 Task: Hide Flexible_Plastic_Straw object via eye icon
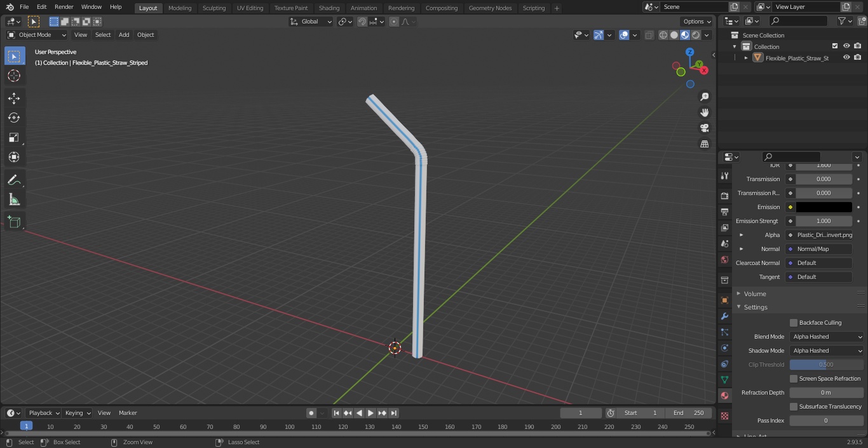tap(846, 58)
